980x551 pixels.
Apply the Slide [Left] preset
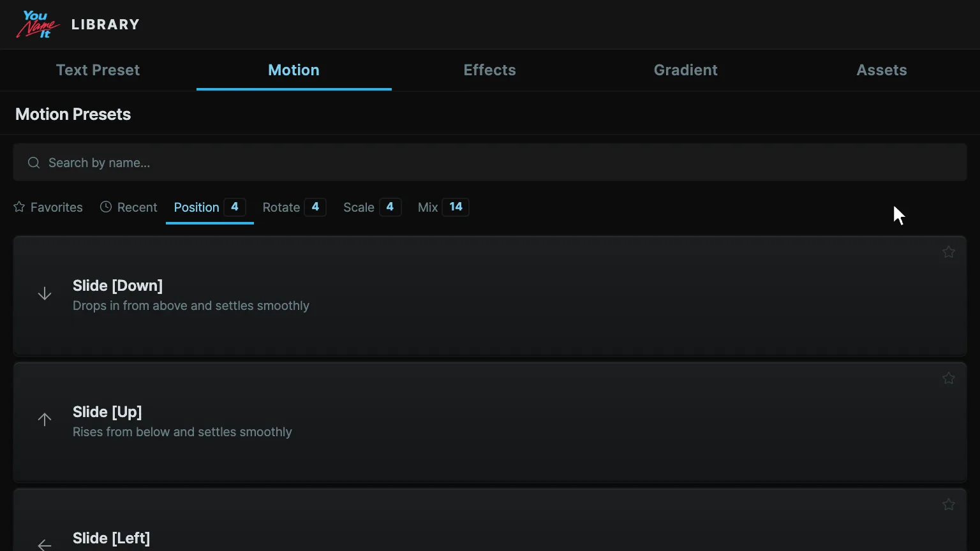[x=490, y=520]
